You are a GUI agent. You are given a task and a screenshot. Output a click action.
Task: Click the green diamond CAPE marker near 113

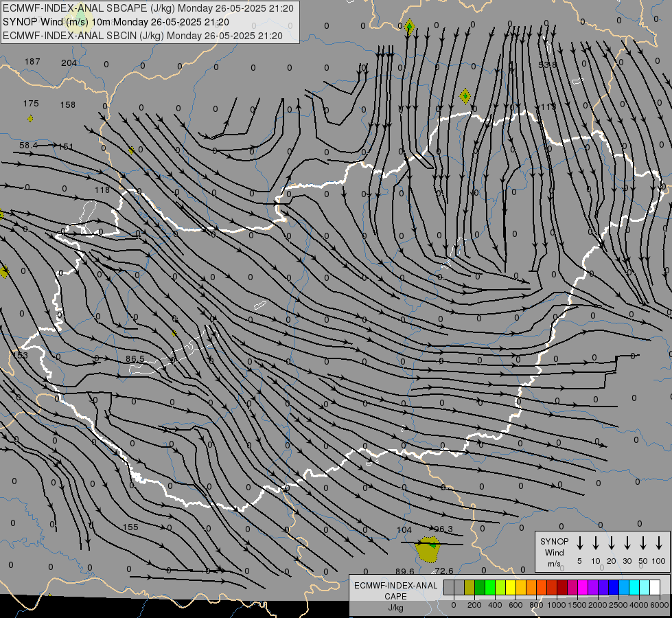pyautogui.click(x=465, y=96)
